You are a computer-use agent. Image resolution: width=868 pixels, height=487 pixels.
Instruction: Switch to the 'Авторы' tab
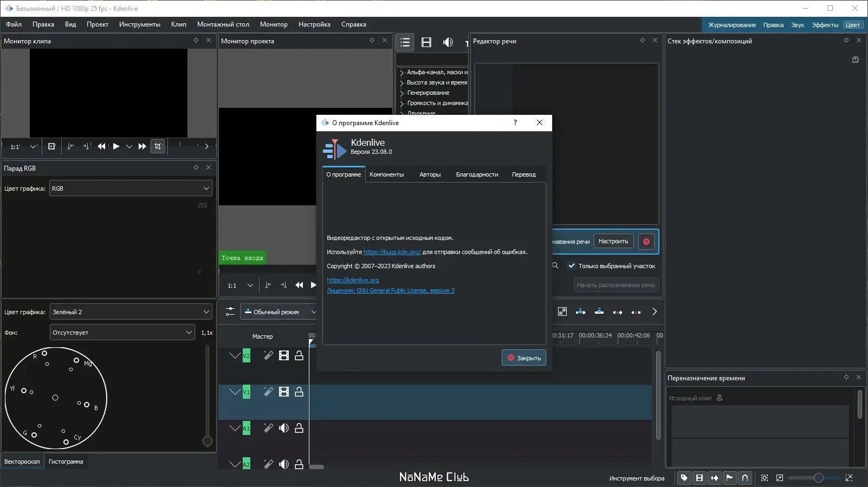tap(430, 174)
